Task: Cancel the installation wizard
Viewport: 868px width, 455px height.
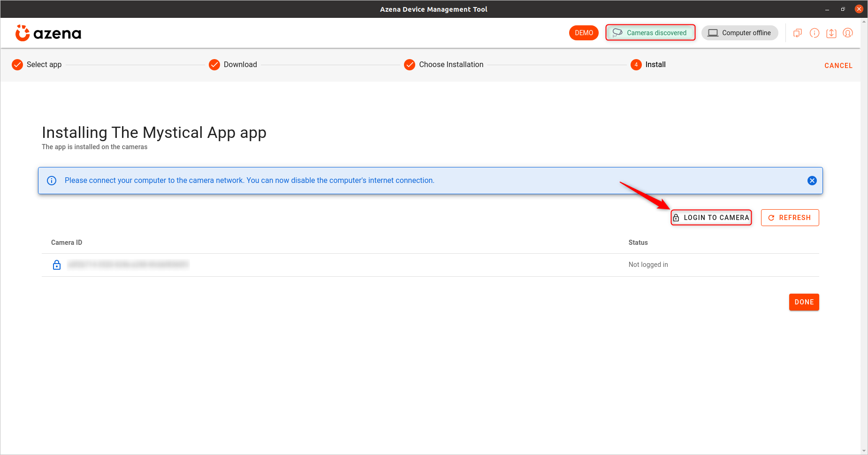Action: coord(838,66)
